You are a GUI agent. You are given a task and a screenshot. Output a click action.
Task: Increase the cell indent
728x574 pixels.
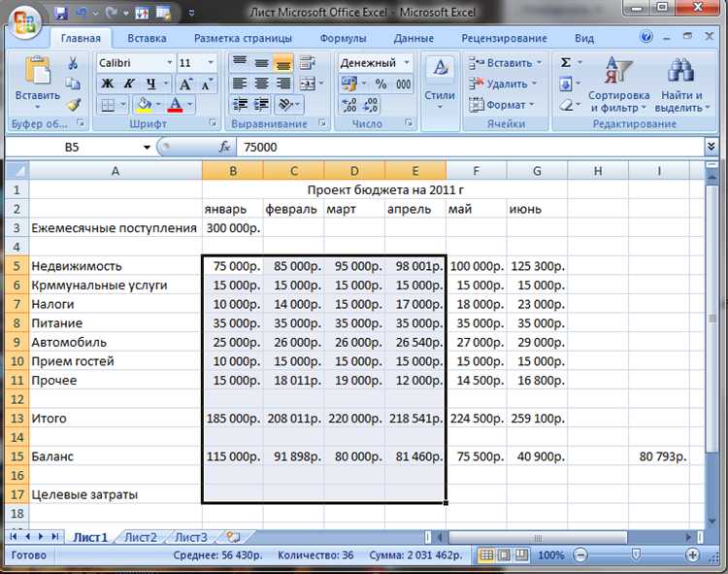point(261,105)
